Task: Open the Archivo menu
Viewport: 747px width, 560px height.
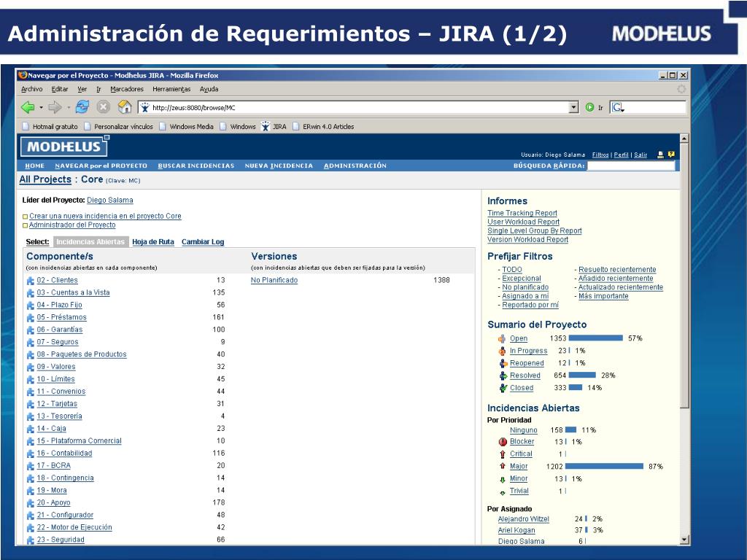Action: [32, 89]
